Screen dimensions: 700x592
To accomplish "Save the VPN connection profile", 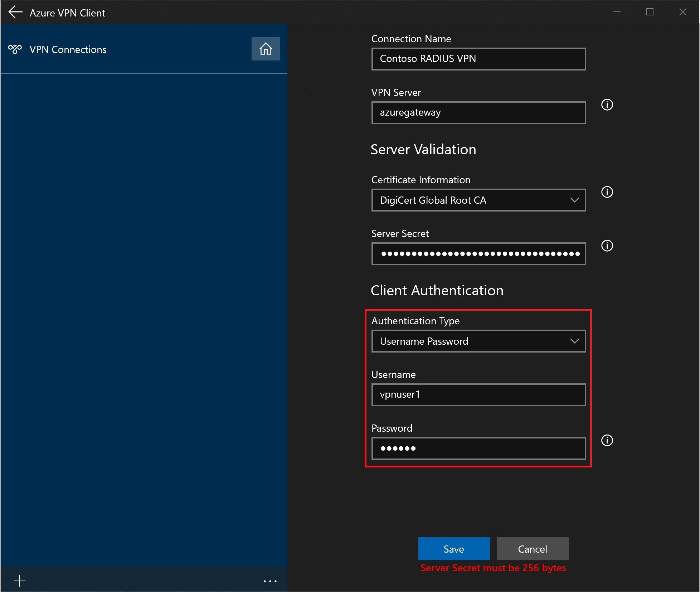I will click(x=454, y=549).
